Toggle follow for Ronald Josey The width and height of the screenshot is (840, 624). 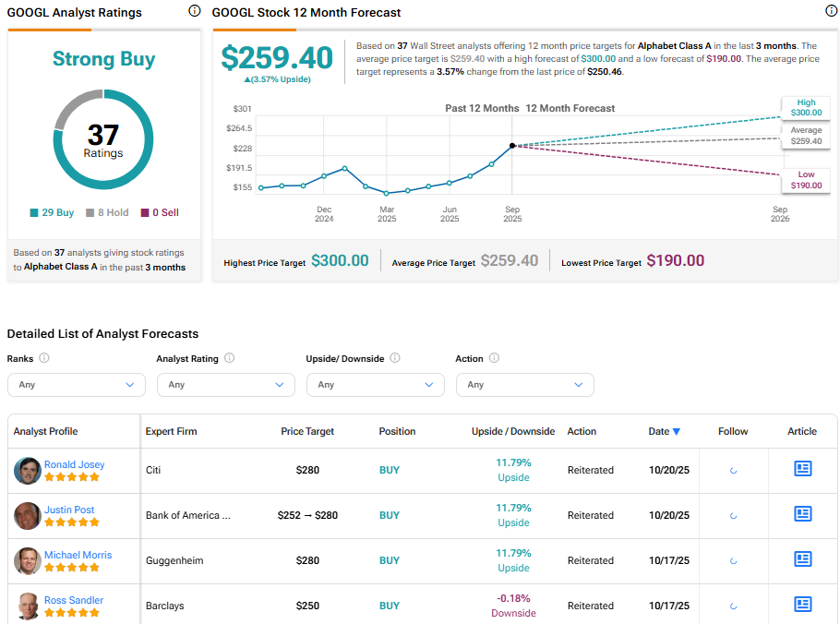point(733,470)
